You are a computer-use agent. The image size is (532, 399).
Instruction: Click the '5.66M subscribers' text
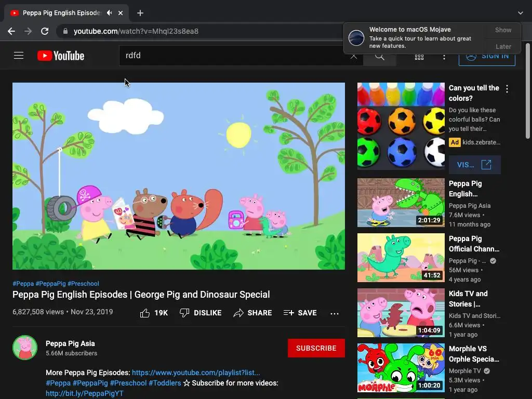point(71,353)
